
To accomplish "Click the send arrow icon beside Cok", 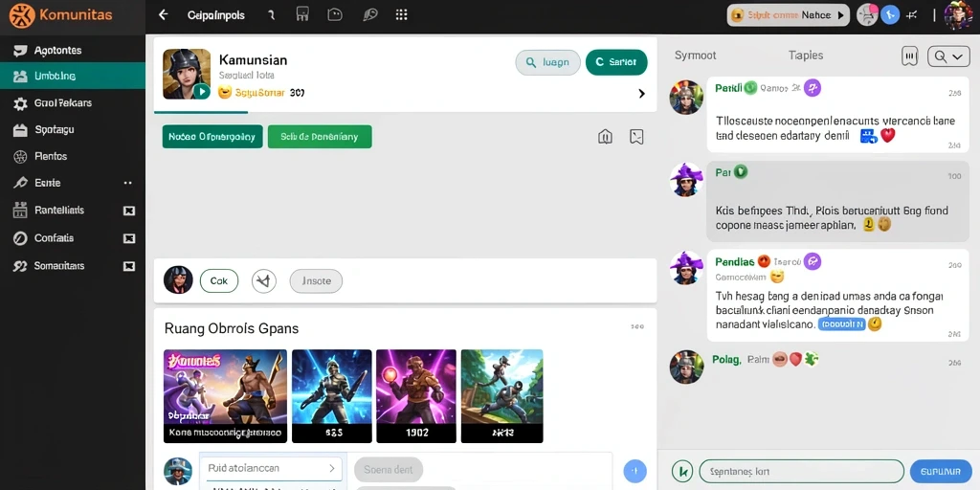I will click(x=264, y=281).
